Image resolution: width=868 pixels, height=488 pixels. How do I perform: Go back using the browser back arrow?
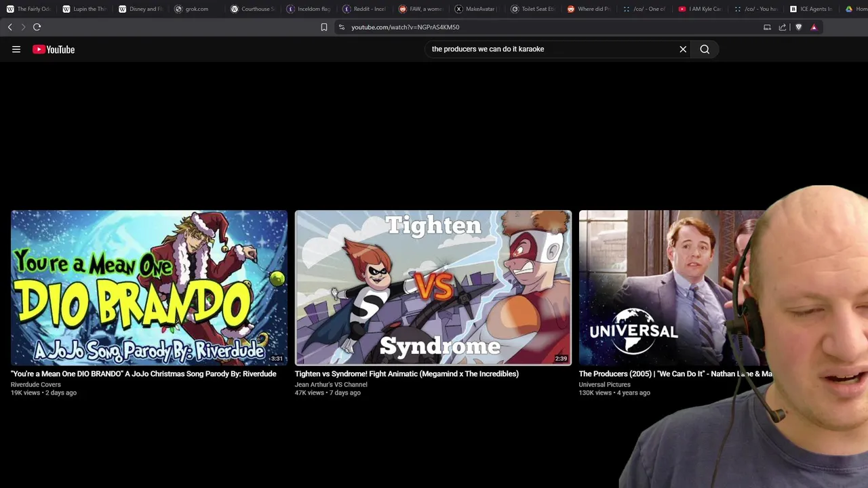[9, 27]
